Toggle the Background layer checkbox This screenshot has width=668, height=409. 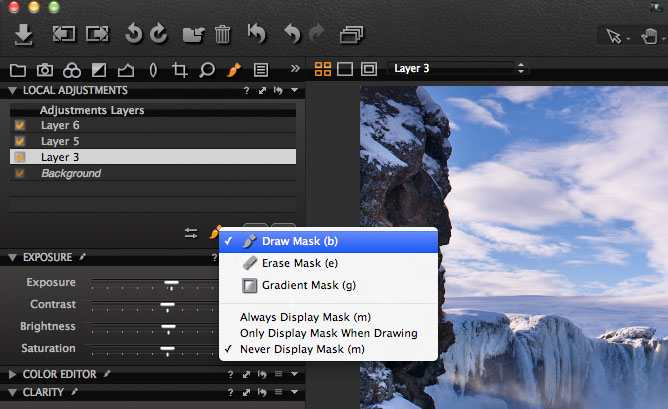(20, 173)
